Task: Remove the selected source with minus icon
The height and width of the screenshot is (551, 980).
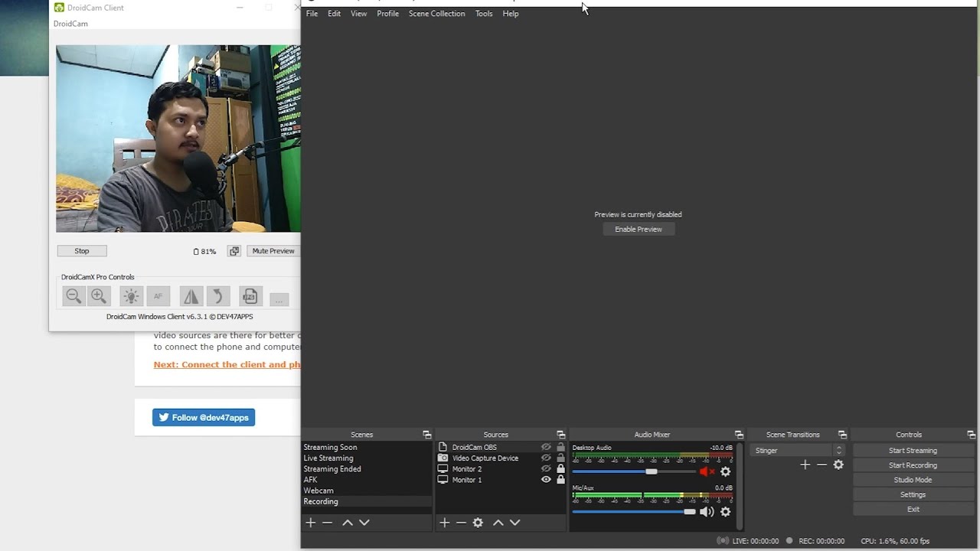Action: click(461, 523)
